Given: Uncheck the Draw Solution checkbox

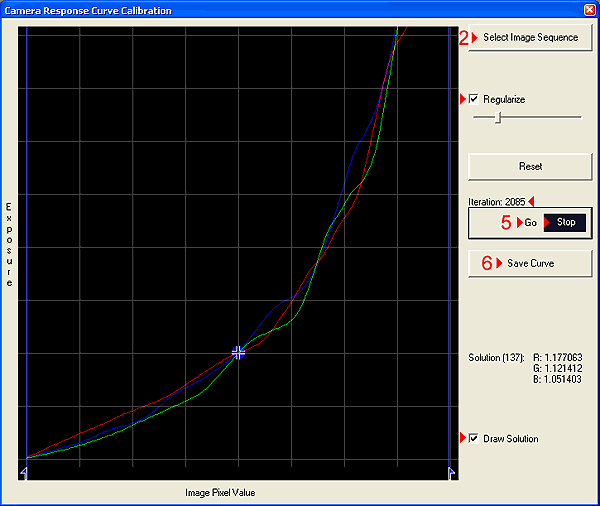Looking at the screenshot, I should point(474,439).
